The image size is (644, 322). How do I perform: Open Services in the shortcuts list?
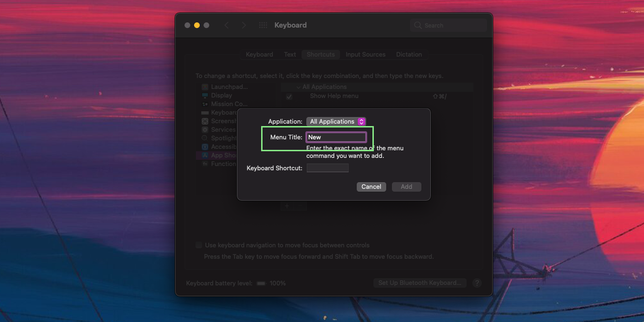pos(222,129)
